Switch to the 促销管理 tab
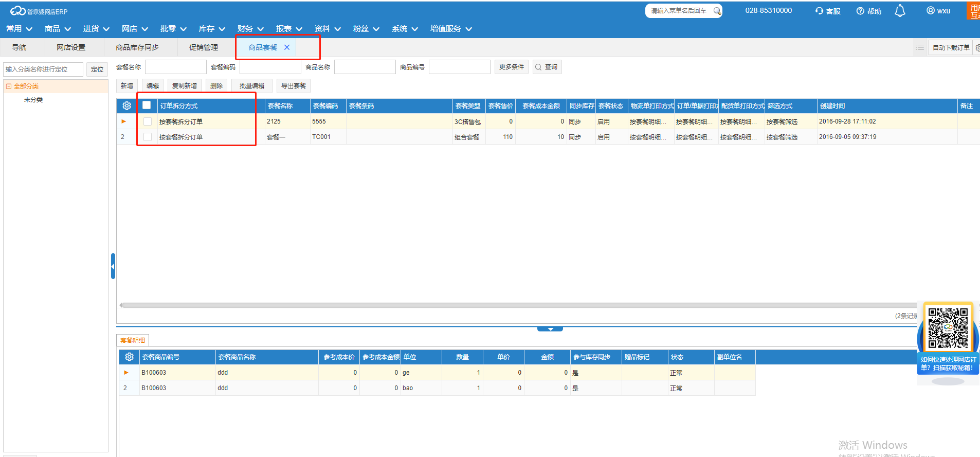Screen dimensions: 980x457 (204, 47)
